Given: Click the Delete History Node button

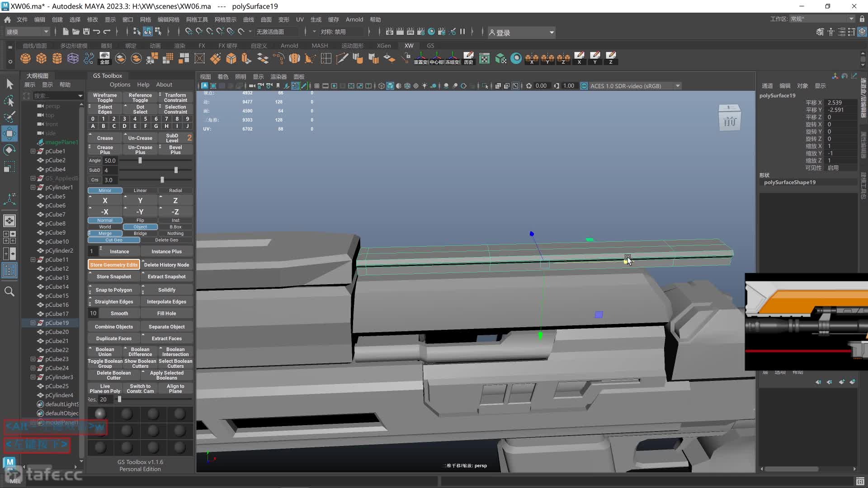Looking at the screenshot, I should pos(167,265).
